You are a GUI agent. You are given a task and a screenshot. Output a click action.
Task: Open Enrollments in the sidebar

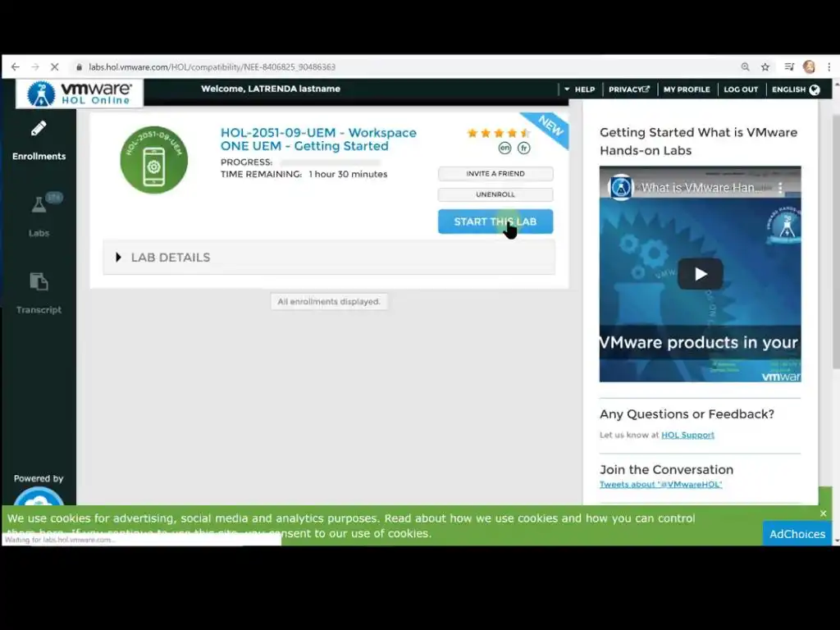[x=39, y=141]
